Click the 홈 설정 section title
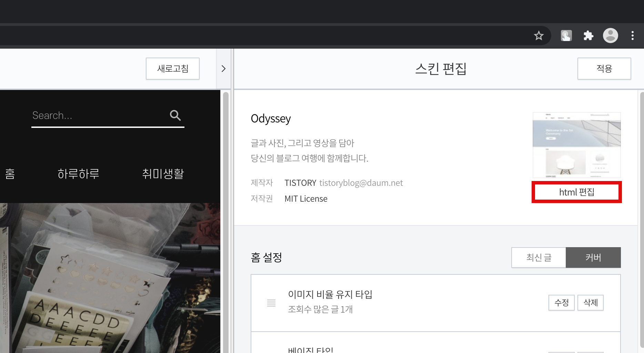 click(x=266, y=258)
